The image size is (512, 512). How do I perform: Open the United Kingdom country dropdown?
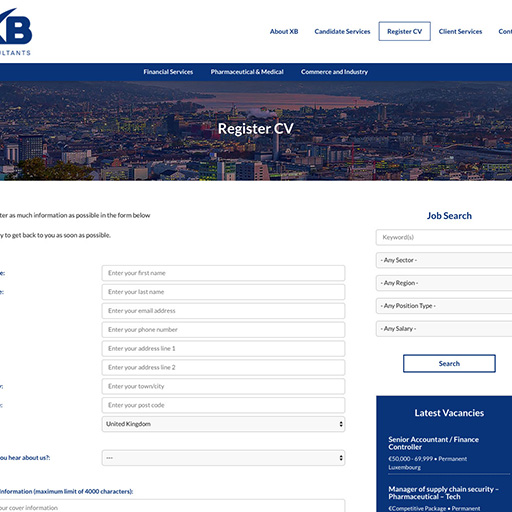pos(223,424)
